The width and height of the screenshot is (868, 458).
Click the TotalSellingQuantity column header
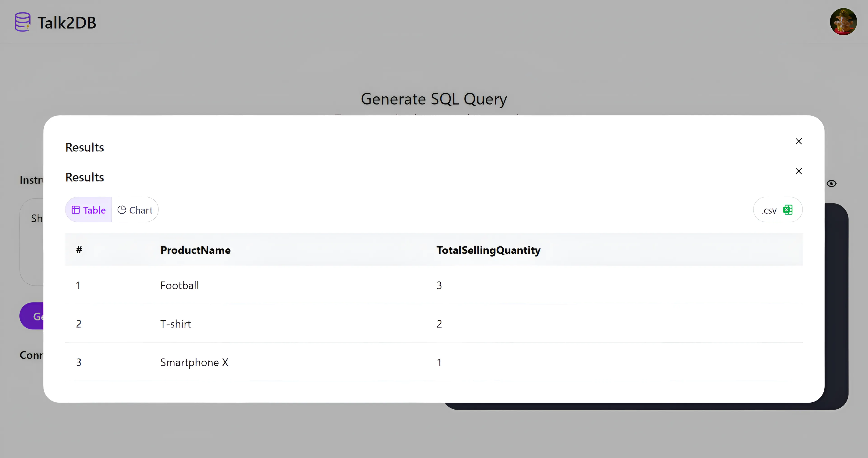[488, 250]
